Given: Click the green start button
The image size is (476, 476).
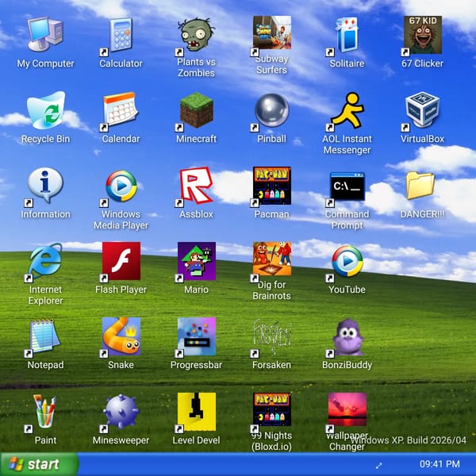Looking at the screenshot, I should [x=39, y=464].
